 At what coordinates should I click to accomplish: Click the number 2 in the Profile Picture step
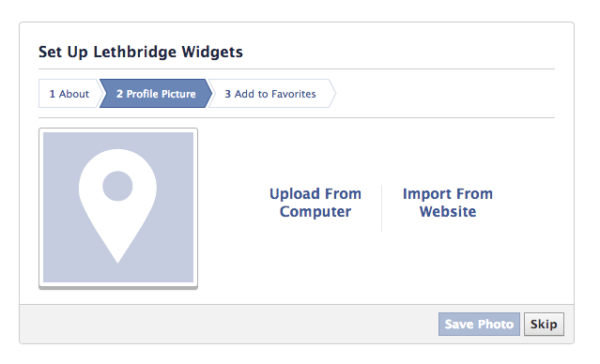click(120, 94)
